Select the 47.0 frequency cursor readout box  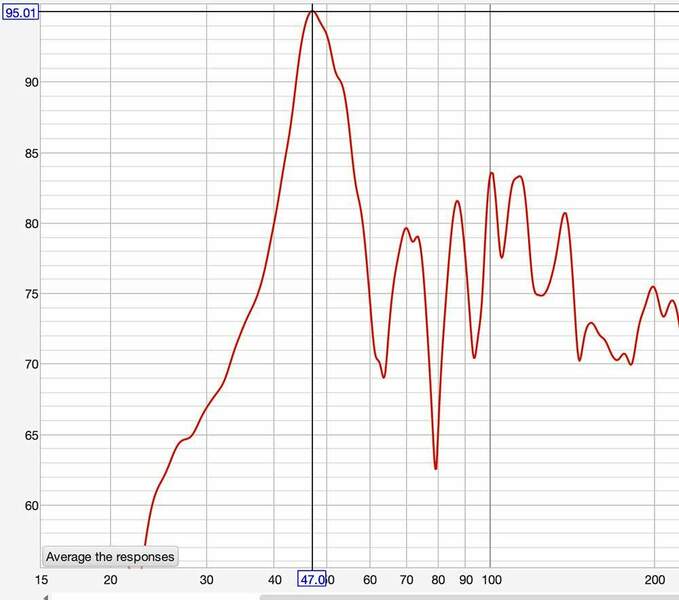[312, 579]
